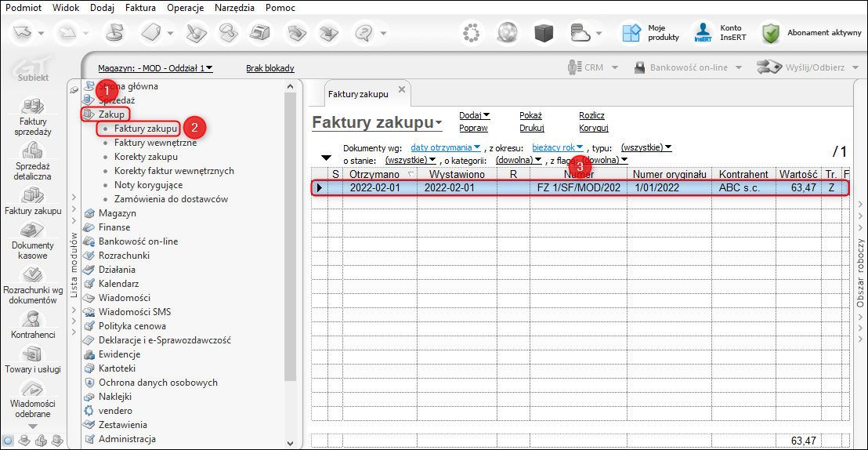
Task: Open the Wyślij/Odbierz dropdown
Action: coord(808,67)
